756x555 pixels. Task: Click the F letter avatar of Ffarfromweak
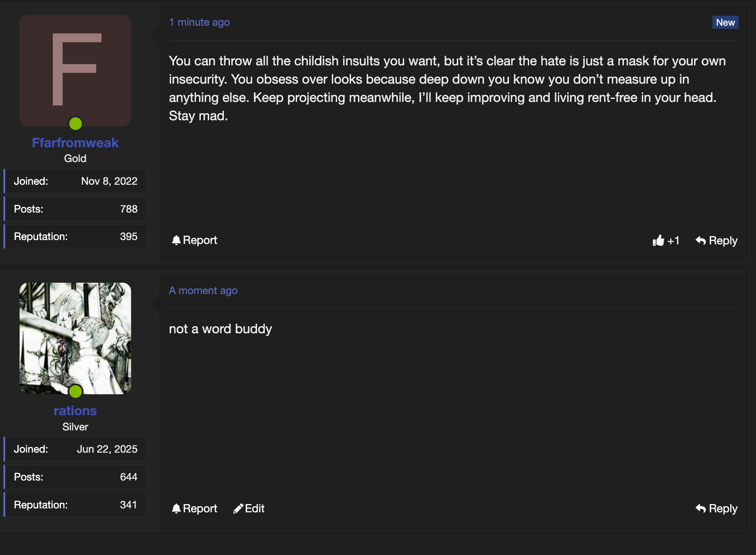pyautogui.click(x=75, y=70)
